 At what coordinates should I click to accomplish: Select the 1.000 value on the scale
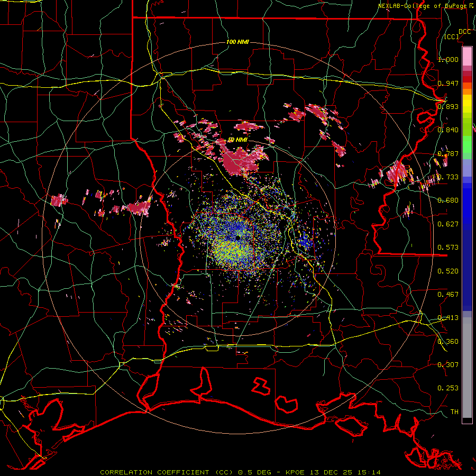pos(448,59)
